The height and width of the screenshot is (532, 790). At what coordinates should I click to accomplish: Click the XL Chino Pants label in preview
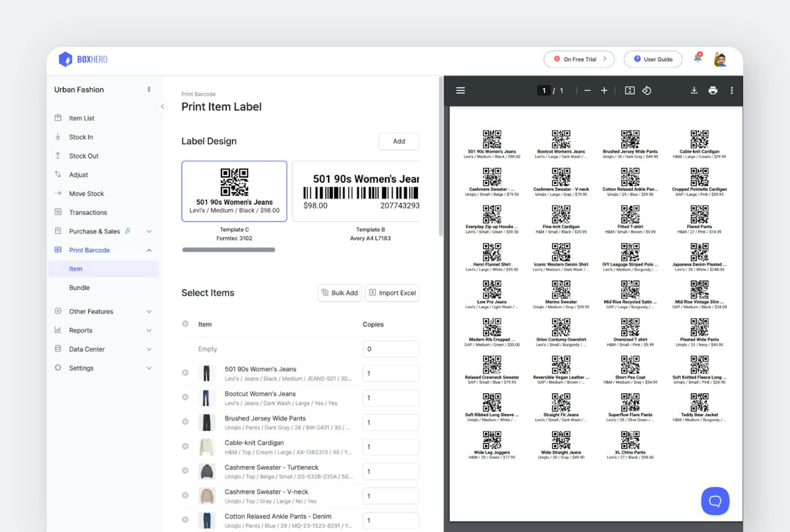[630, 445]
